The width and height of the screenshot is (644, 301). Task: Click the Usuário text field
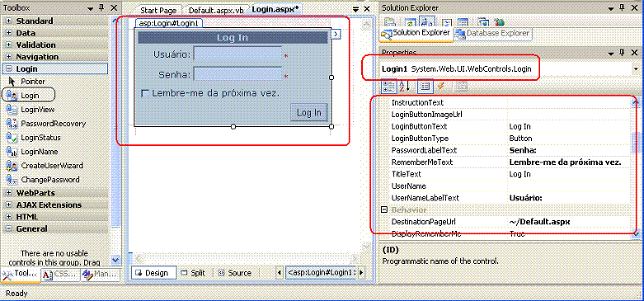237,54
